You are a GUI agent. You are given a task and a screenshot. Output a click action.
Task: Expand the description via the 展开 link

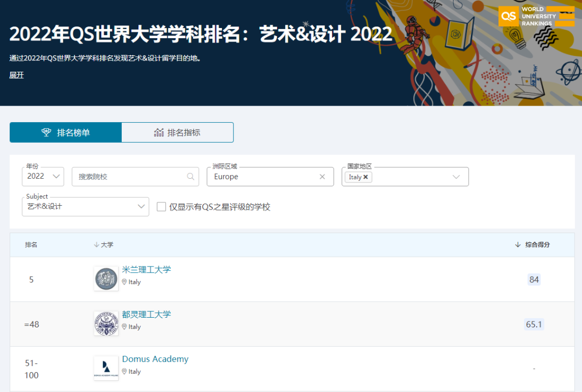point(16,75)
